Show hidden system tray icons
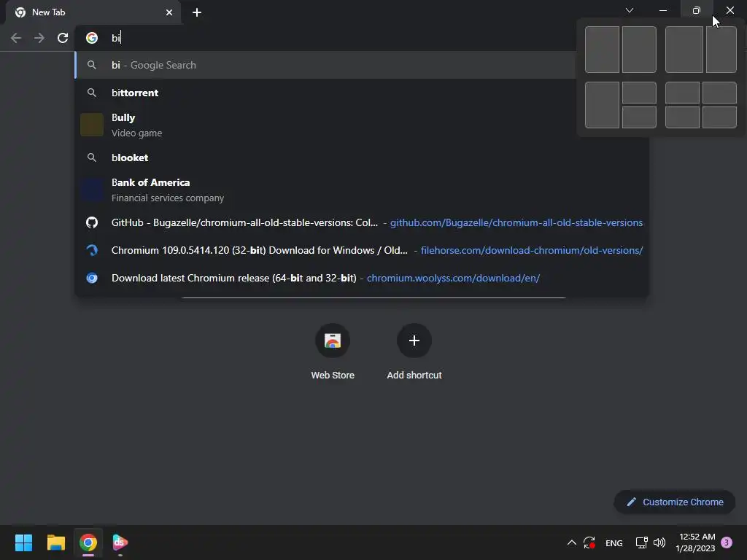 tap(572, 542)
